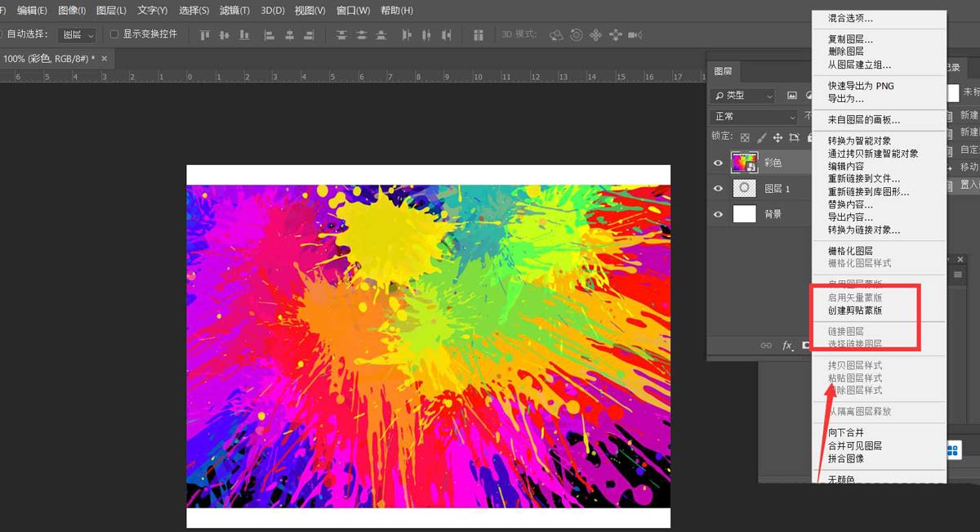
Task: Choose 删除图层 in the context menu
Action: 846,51
